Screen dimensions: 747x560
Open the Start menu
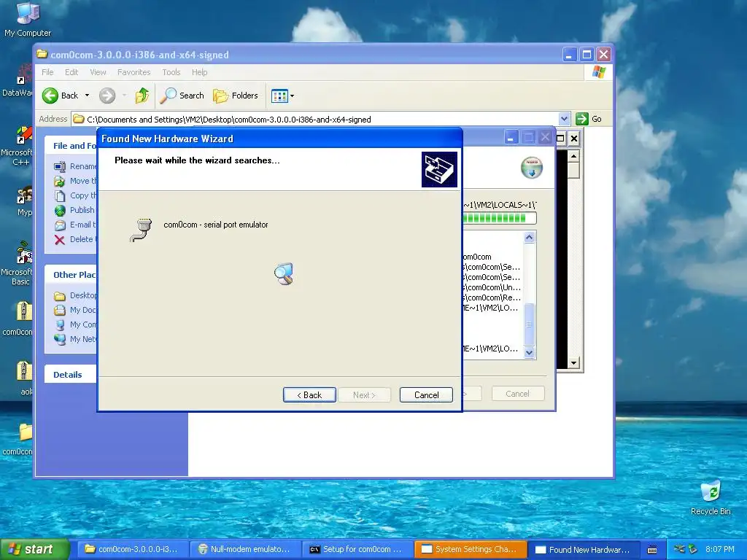(34, 550)
